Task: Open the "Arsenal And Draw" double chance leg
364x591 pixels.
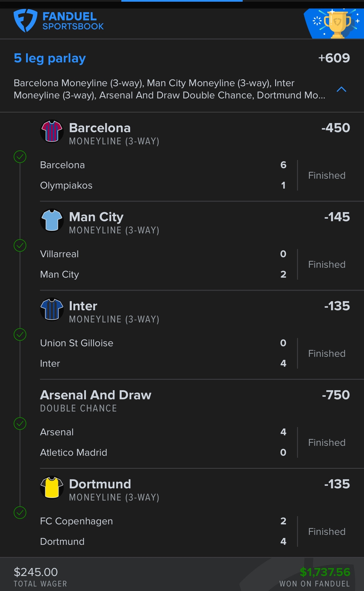Action: coord(96,395)
